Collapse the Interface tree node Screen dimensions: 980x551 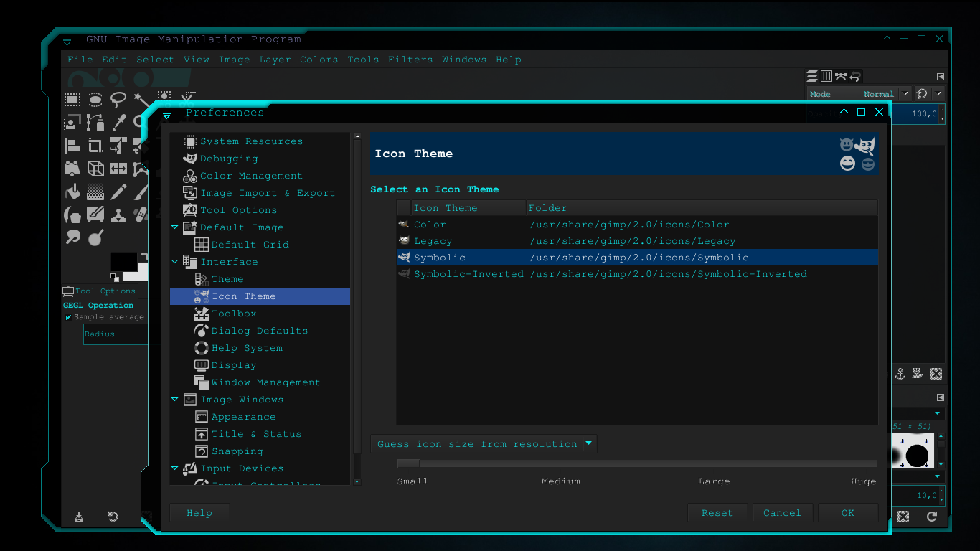pyautogui.click(x=174, y=262)
